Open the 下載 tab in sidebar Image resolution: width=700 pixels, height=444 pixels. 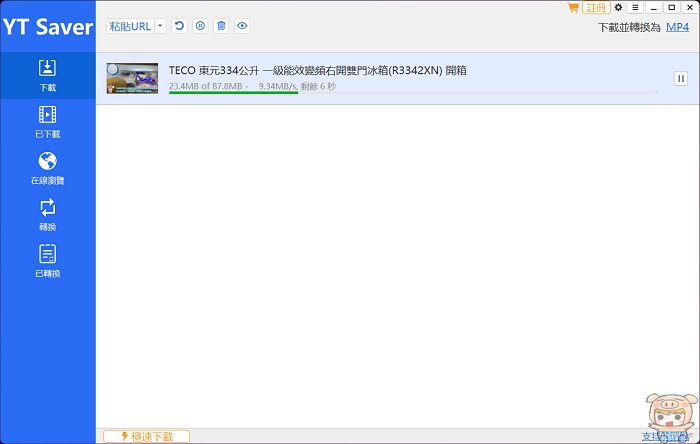point(48,75)
